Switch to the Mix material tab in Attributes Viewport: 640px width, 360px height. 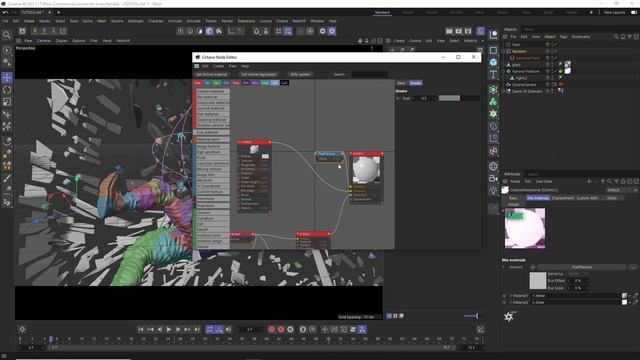click(x=538, y=198)
